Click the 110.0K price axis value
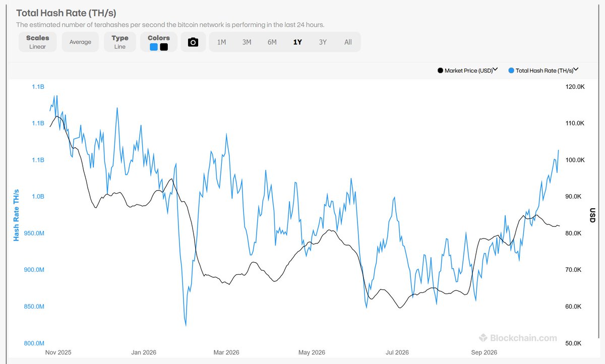 point(574,124)
